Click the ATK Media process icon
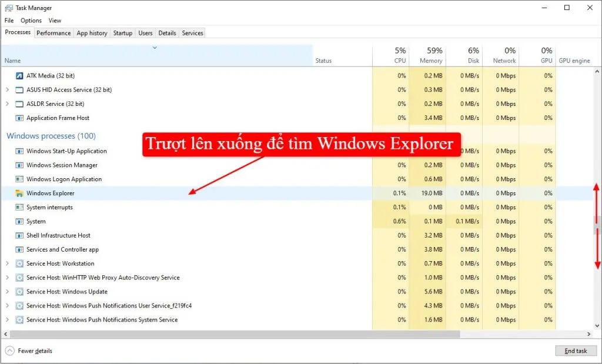The height and width of the screenshot is (364, 602). [x=19, y=76]
